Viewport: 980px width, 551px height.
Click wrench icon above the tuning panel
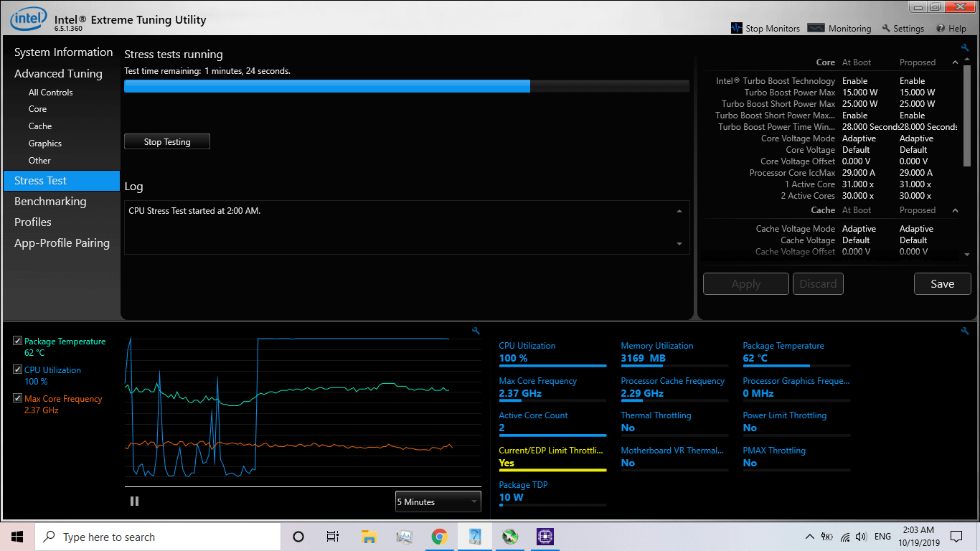tap(965, 48)
